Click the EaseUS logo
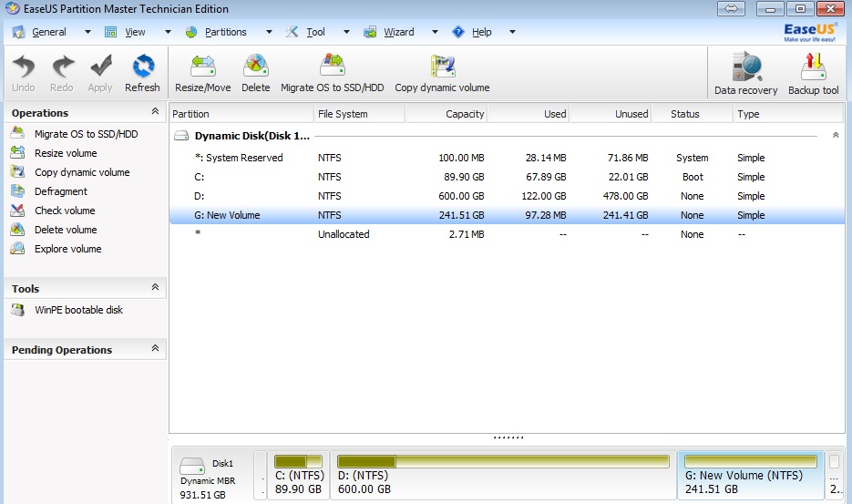Screen dimensions: 852x504 [x=809, y=32]
